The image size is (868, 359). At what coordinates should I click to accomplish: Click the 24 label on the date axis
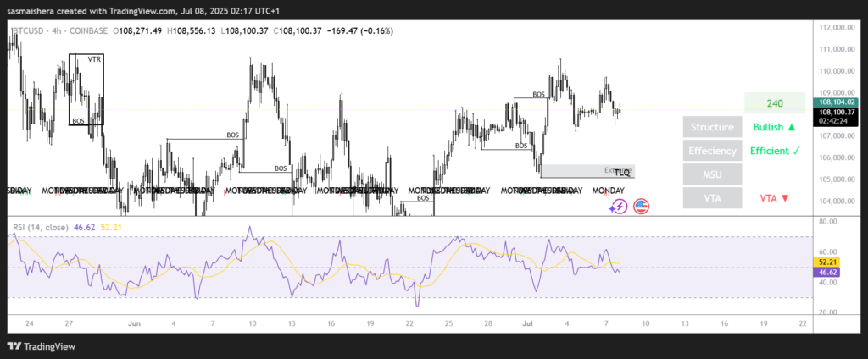(29, 323)
